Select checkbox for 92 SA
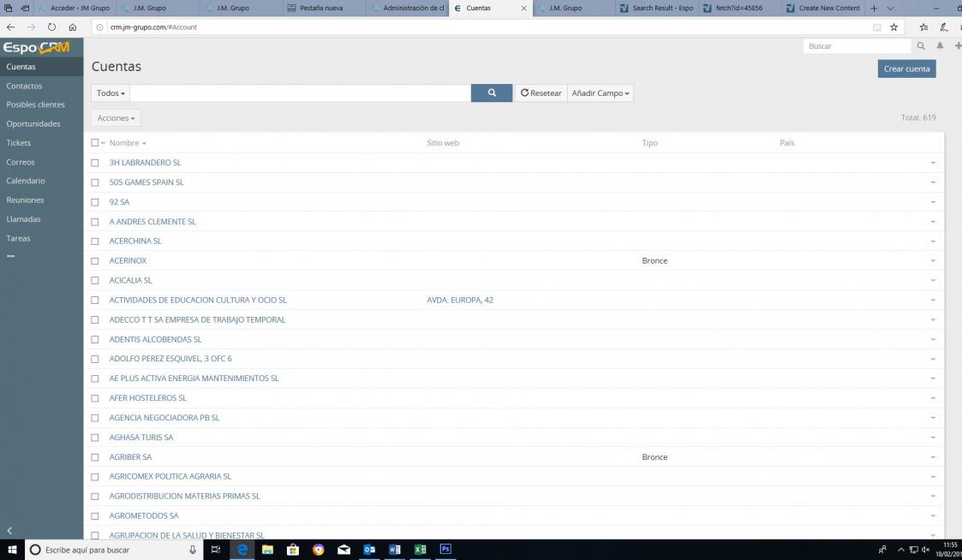 tap(94, 202)
